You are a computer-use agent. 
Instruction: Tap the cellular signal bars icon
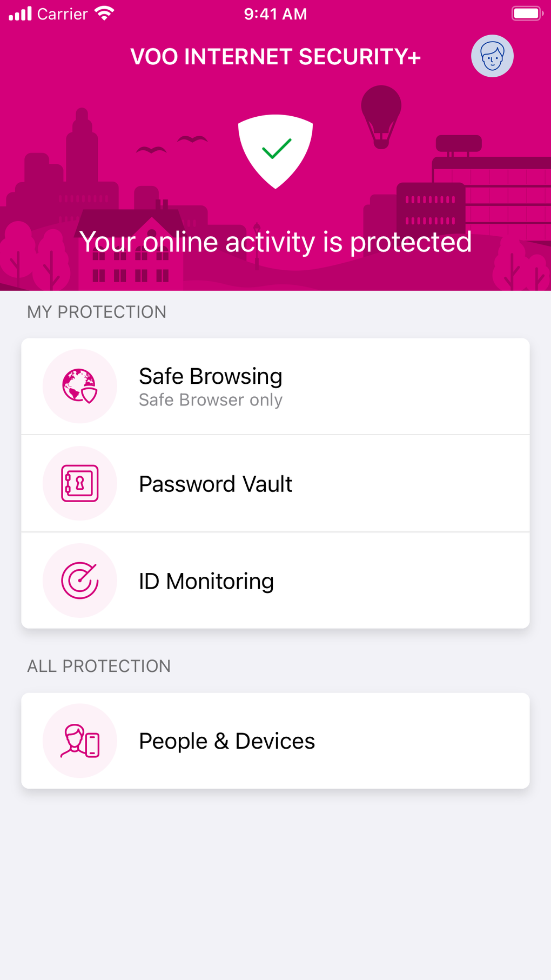pos(21,14)
